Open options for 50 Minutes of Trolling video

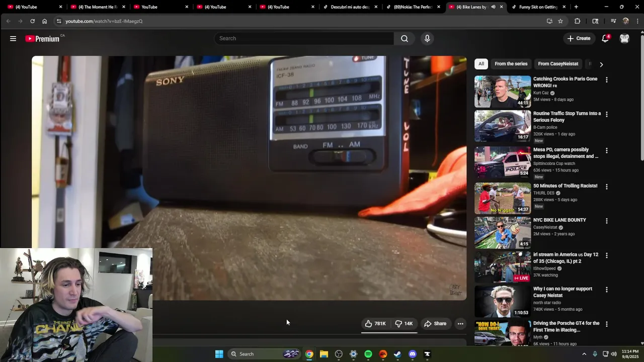[x=606, y=187]
